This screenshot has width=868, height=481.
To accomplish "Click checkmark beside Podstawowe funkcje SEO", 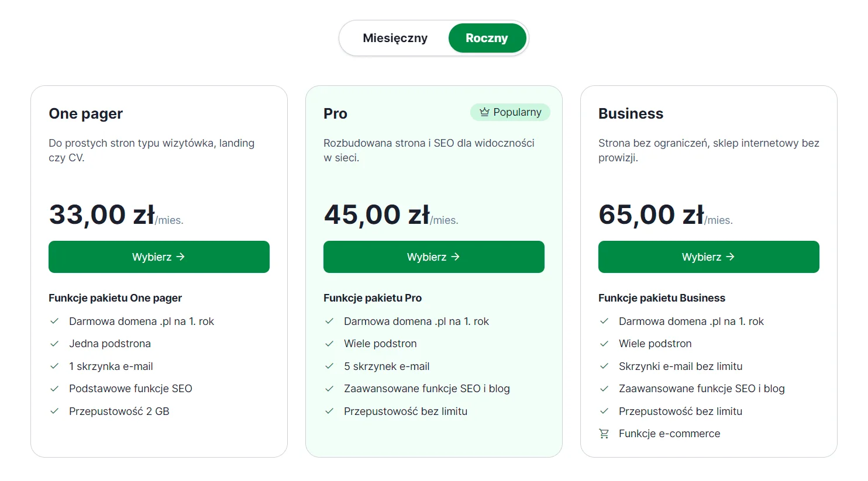I will pyautogui.click(x=54, y=389).
